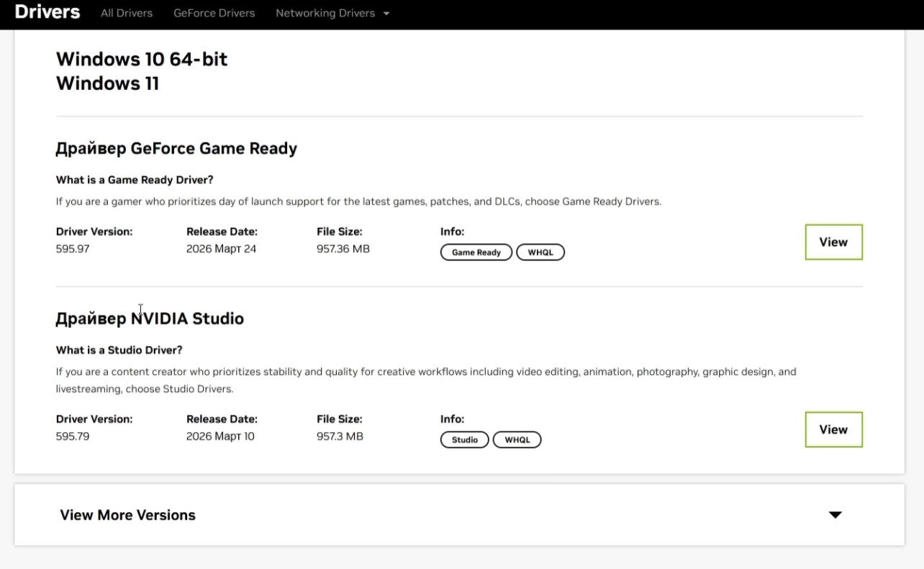The width and height of the screenshot is (924, 569).
Task: Select the Драйвер NVIDIA Studio heading
Action: [x=150, y=319]
